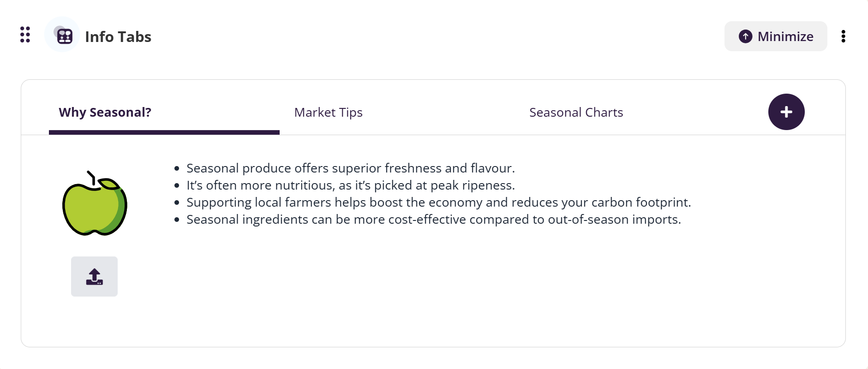Screen dimensions: 868x369
Task: Click the up-arrow icon inside Minimize
Action: coord(745,36)
